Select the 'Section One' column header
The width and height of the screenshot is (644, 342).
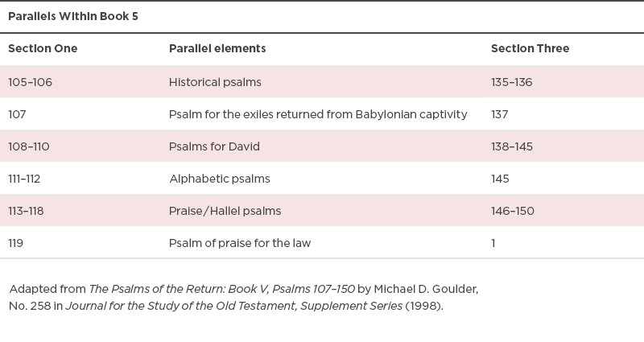point(43,48)
